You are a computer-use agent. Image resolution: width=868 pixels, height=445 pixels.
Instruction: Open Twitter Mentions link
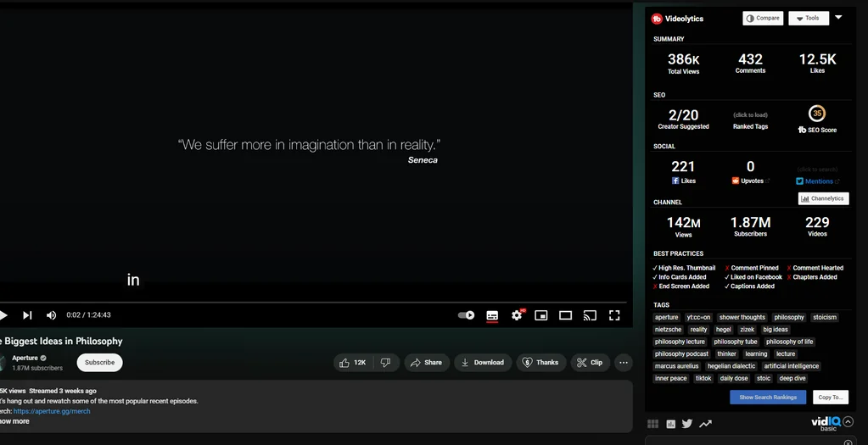pyautogui.click(x=818, y=181)
